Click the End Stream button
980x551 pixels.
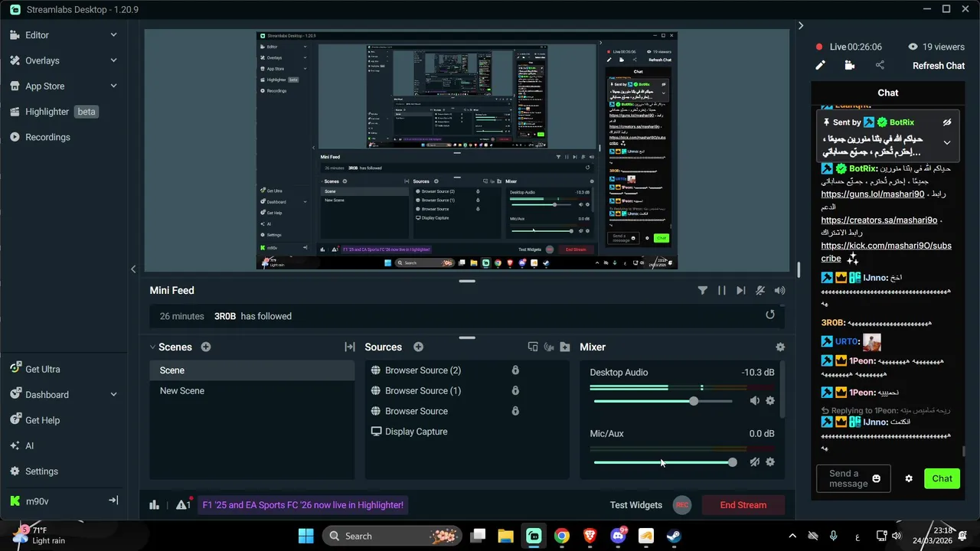pos(743,505)
